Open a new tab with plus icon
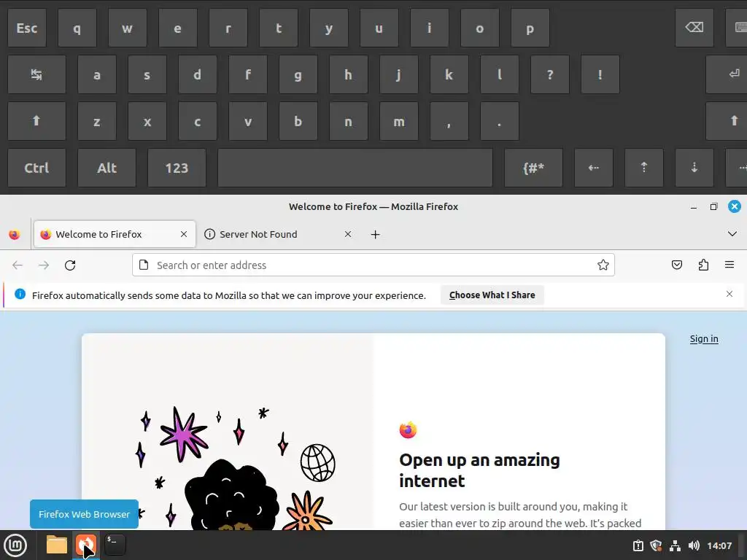The image size is (747, 560). (x=376, y=234)
